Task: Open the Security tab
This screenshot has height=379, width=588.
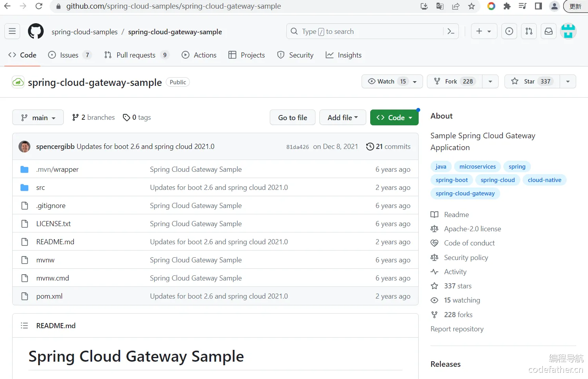Action: coord(295,55)
